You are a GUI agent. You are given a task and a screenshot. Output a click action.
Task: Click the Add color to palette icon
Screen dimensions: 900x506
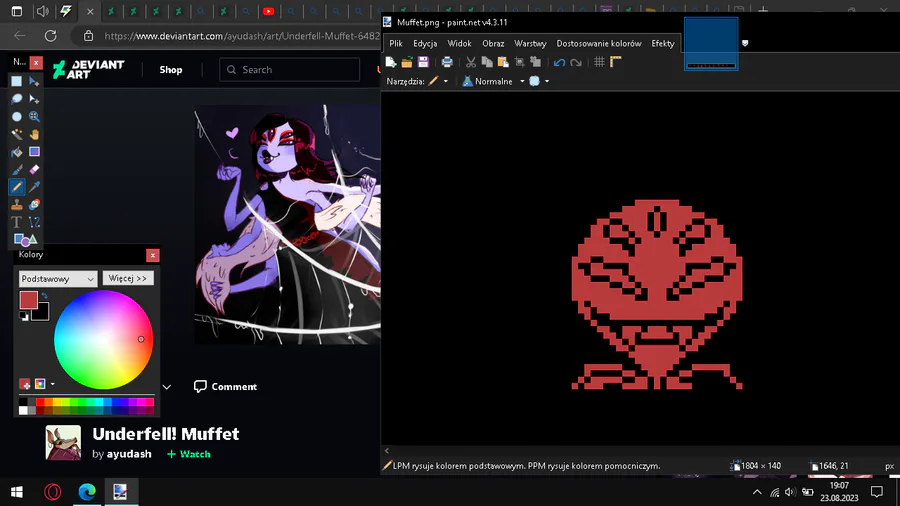(x=25, y=384)
